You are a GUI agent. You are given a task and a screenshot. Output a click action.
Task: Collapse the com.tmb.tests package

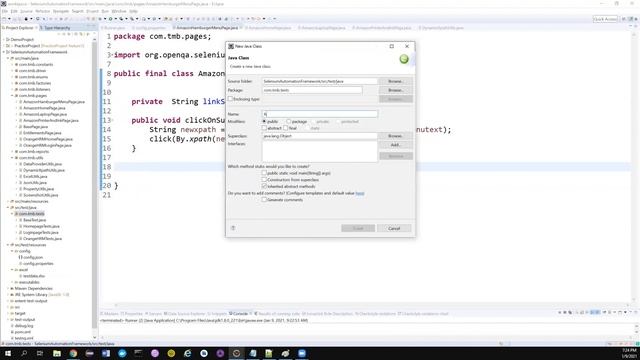[12, 214]
